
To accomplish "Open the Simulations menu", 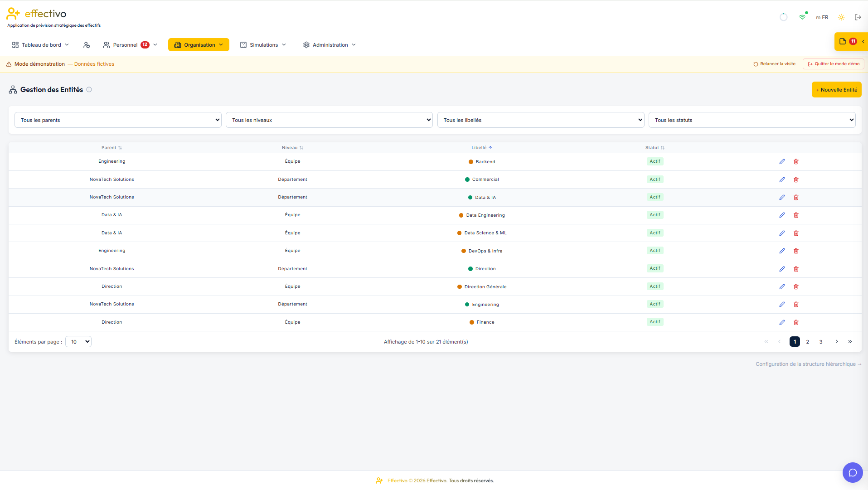I will pyautogui.click(x=263, y=45).
